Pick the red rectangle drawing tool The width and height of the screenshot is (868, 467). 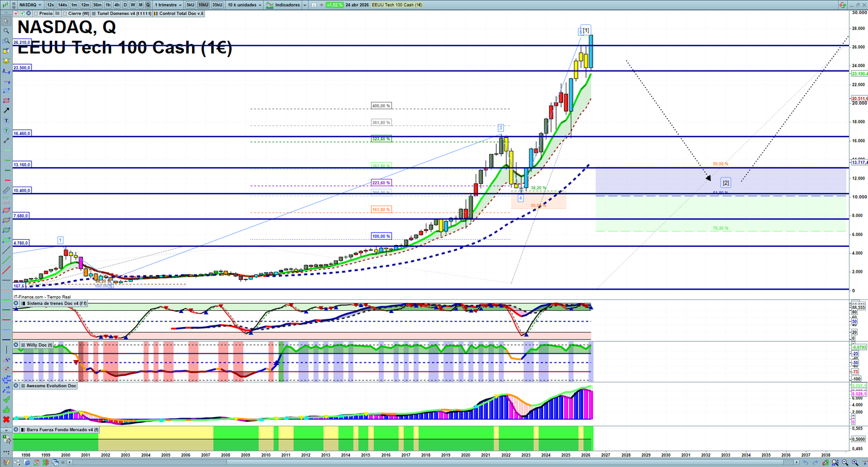pyautogui.click(x=6, y=101)
